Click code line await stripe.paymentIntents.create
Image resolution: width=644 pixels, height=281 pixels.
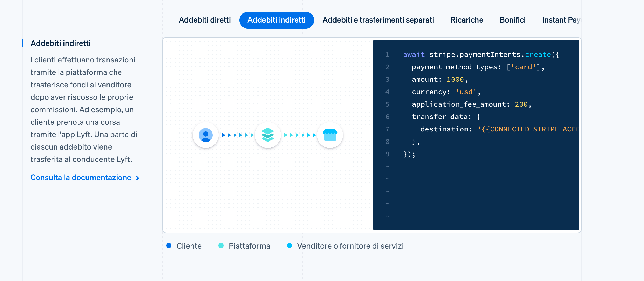click(481, 54)
